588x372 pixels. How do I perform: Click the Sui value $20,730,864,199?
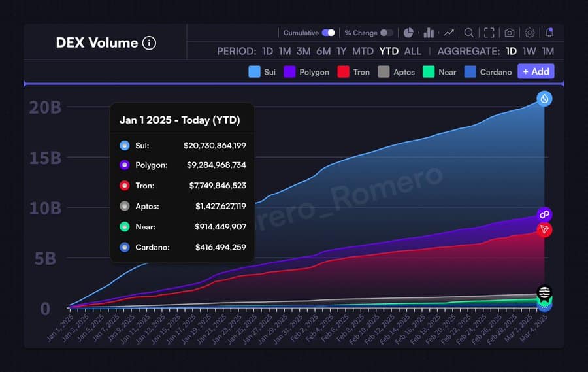214,146
